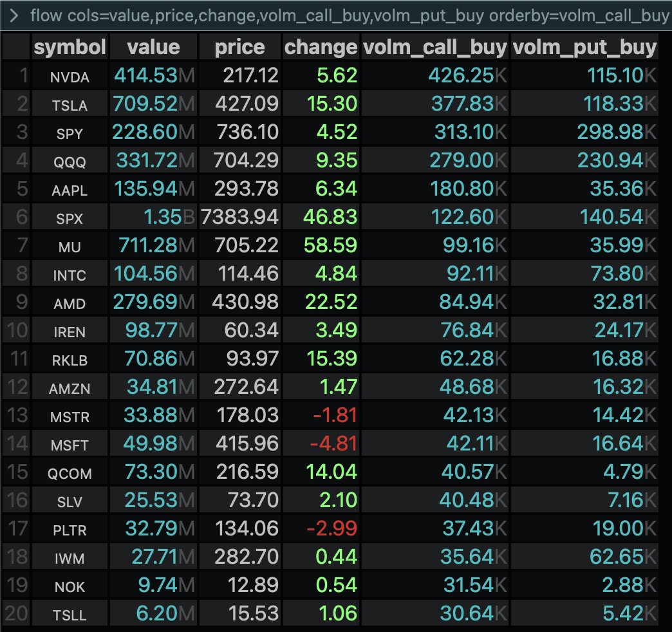Click row number 10 index cell
Screen dimensions: 672x632
coord(16,330)
